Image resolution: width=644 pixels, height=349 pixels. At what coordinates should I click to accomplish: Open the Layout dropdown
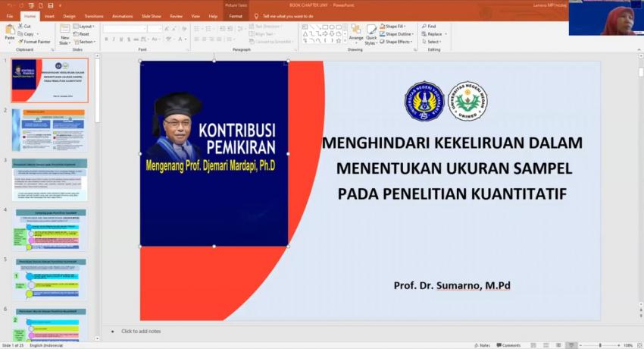(84, 26)
